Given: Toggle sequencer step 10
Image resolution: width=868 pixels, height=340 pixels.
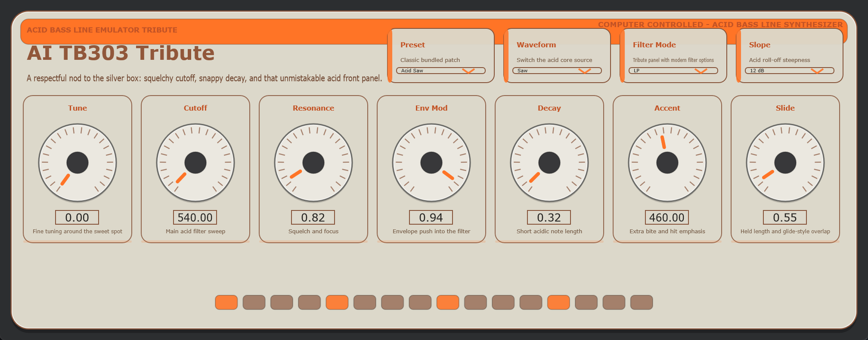Looking at the screenshot, I should point(476,302).
